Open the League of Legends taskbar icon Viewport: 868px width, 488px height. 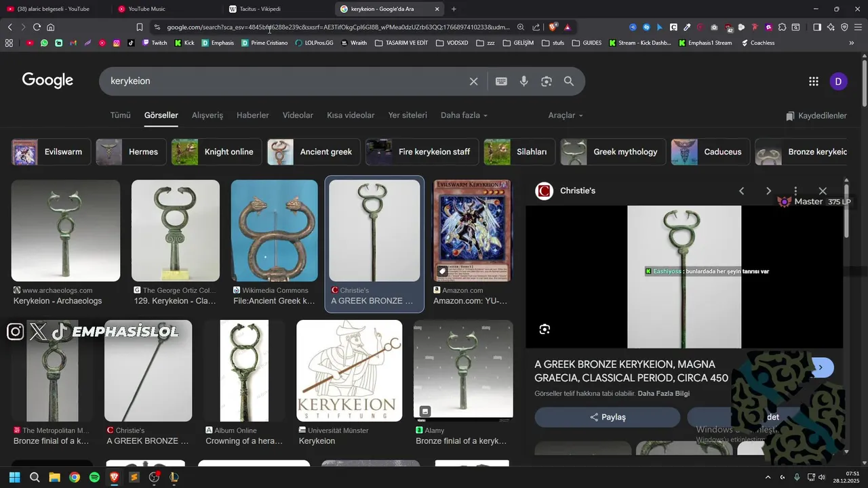pyautogui.click(x=174, y=477)
